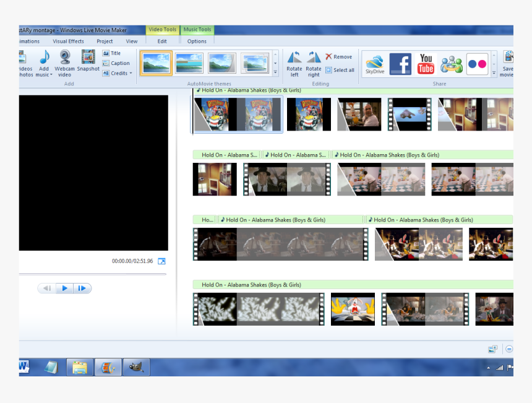Click the bottom row Hold On music track

click(x=353, y=285)
